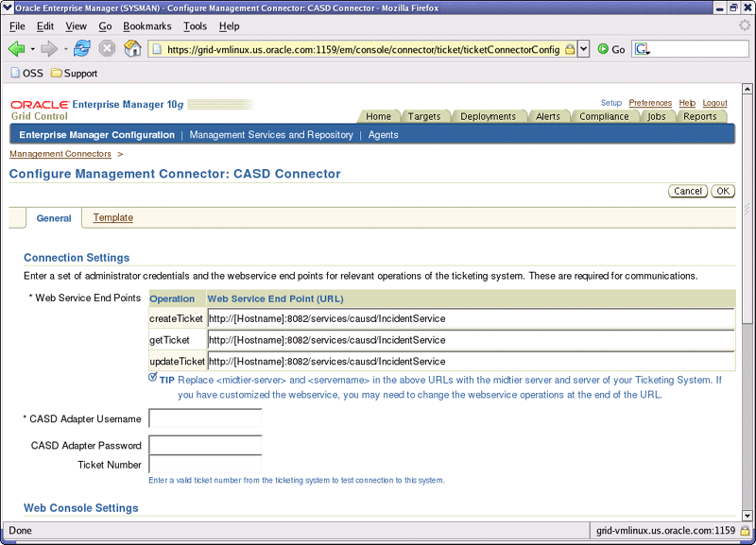Click the green Back arrow icon
Image resolution: width=756 pixels, height=545 pixels.
point(16,49)
